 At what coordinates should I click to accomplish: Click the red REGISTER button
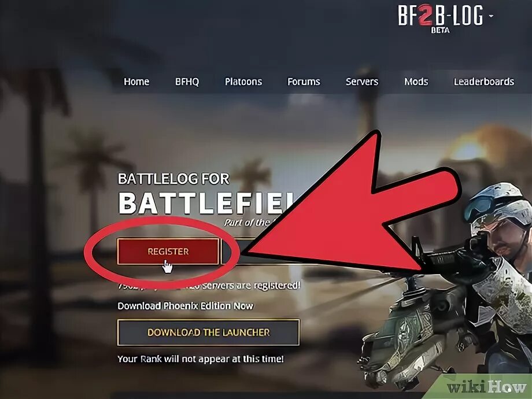pyautogui.click(x=168, y=252)
